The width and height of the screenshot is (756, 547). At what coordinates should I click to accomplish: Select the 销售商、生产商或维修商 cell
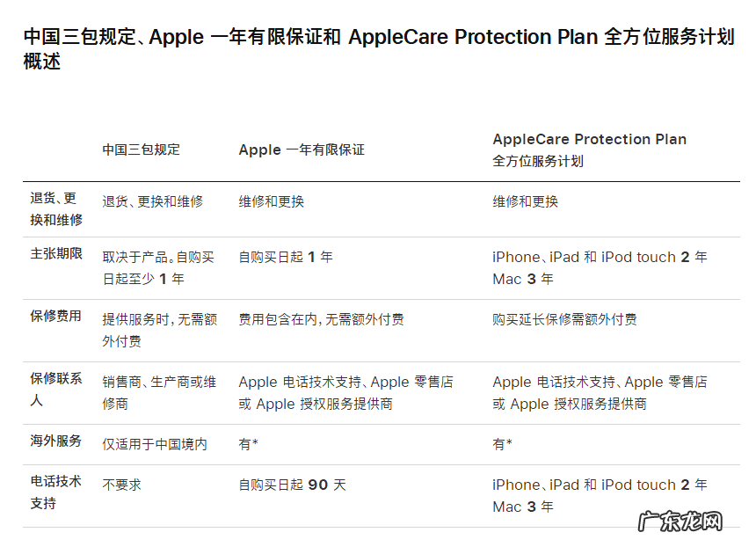point(159,392)
